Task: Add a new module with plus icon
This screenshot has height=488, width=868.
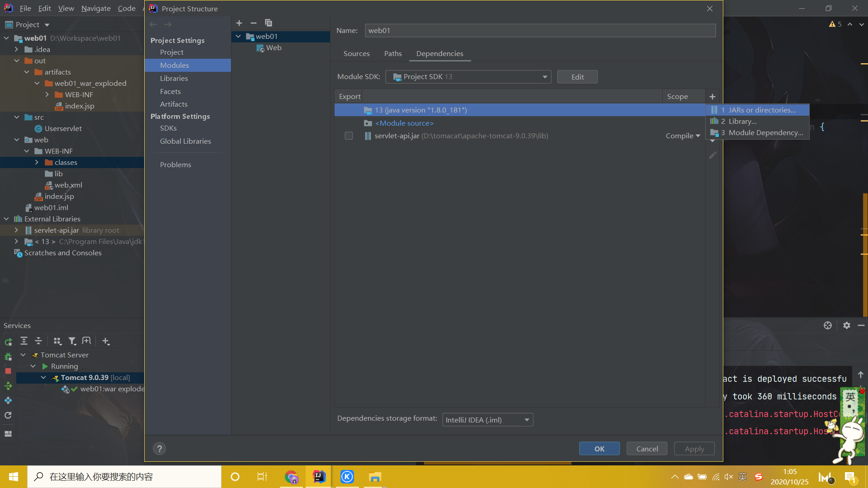Action: tap(239, 23)
